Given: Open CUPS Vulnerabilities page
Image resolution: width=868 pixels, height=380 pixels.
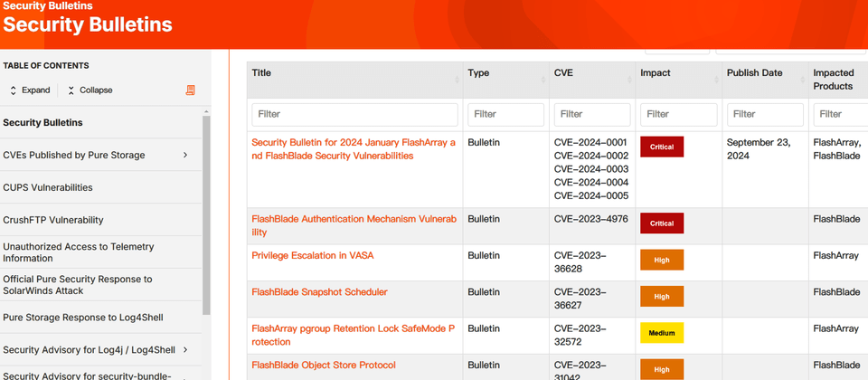Looking at the screenshot, I should click(48, 188).
